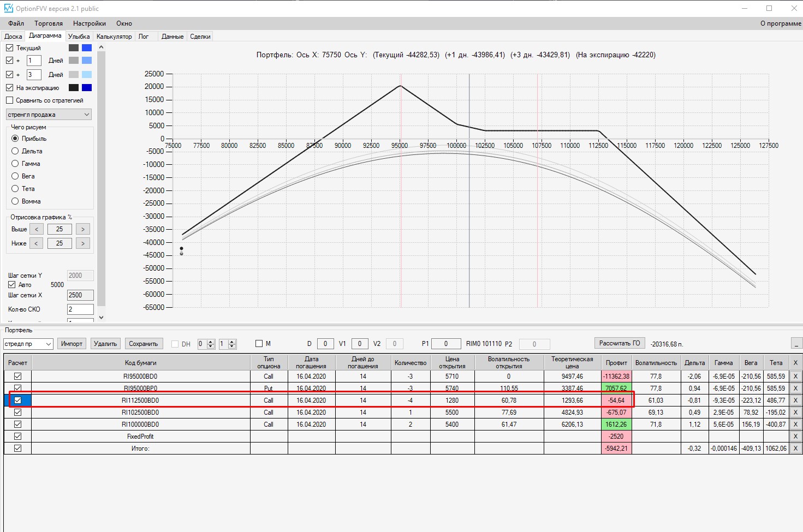The image size is (803, 532).
Task: Switch to the Данные tab
Action: tap(173, 37)
